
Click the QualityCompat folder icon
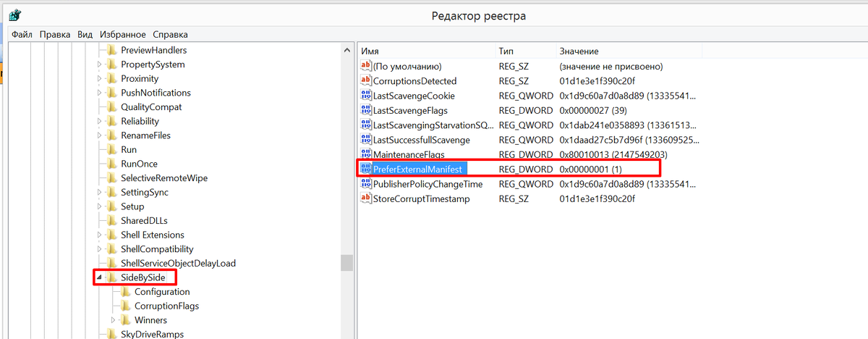(112, 107)
